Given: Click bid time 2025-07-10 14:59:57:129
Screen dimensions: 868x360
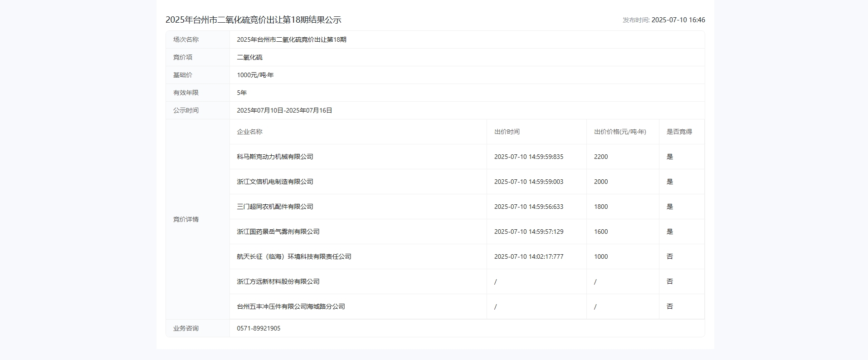Looking at the screenshot, I should coord(529,232).
